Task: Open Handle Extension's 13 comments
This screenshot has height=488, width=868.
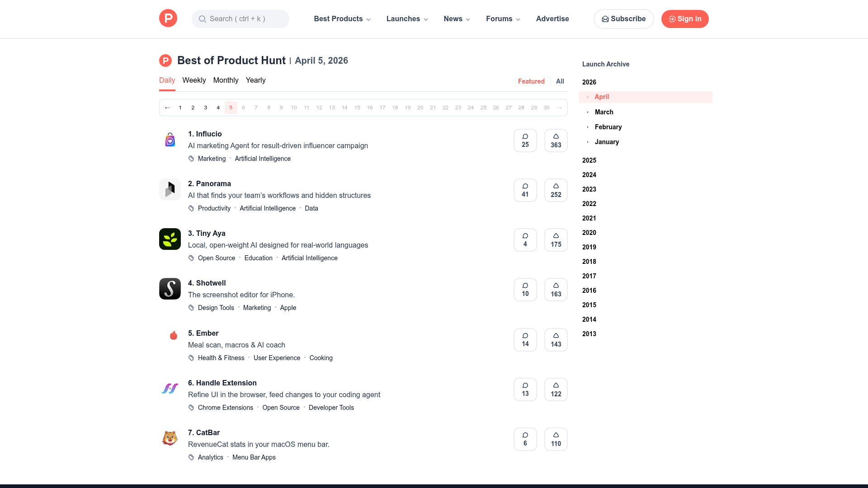Action: pos(525,389)
